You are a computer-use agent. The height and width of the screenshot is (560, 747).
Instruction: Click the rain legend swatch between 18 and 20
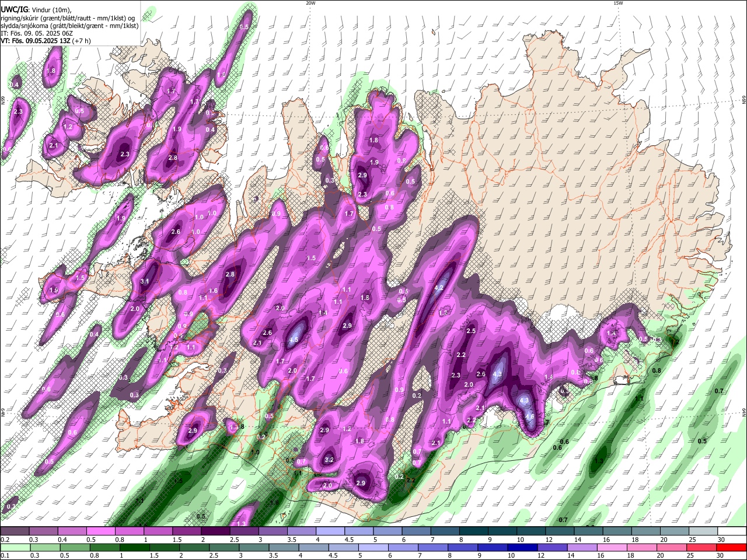pyautogui.click(x=643, y=547)
